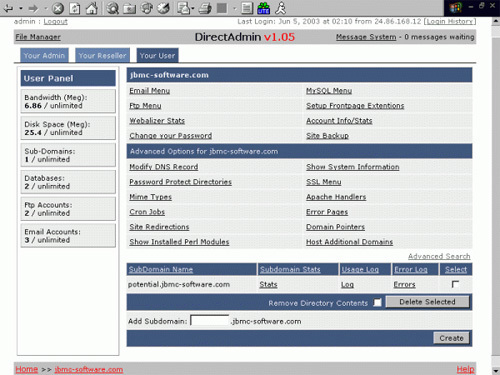Sort by the SubDomain Name column header
Screen dimensions: 500x375
[161, 269]
